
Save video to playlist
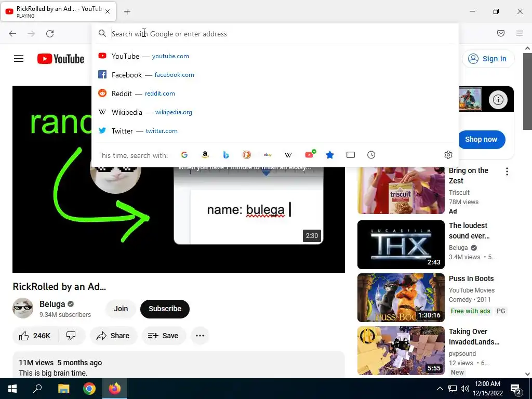(164, 336)
